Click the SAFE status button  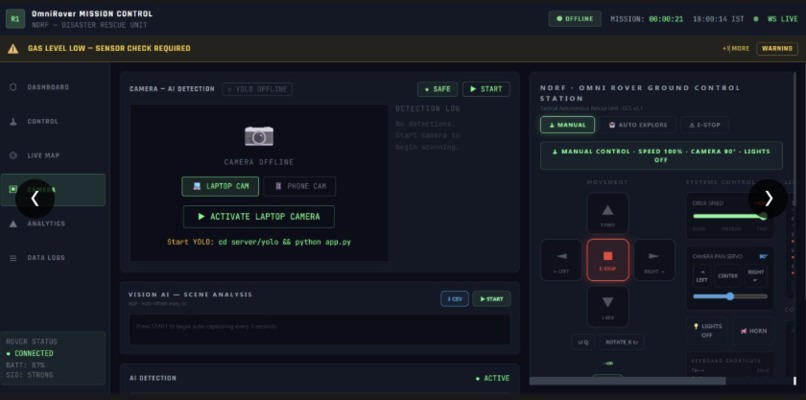(x=437, y=89)
